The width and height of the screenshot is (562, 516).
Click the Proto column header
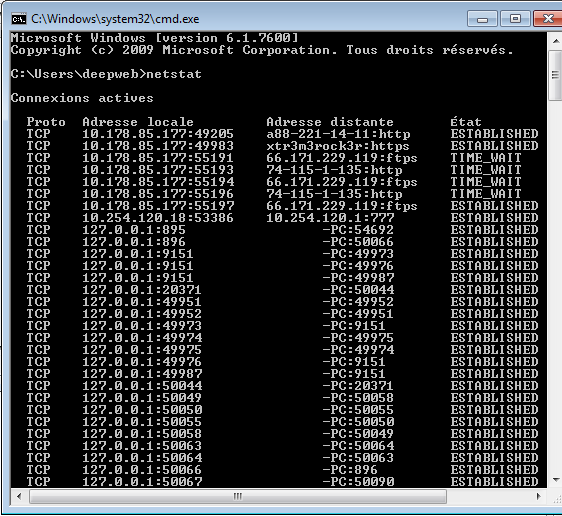[46, 122]
